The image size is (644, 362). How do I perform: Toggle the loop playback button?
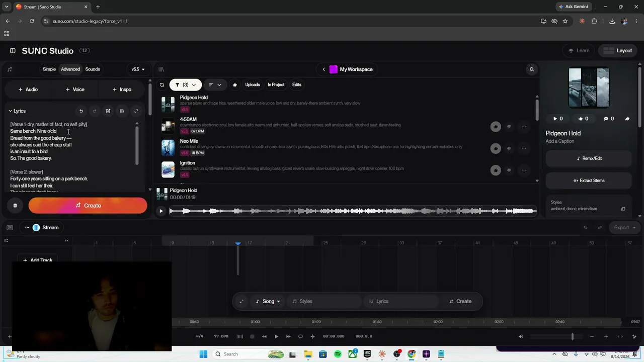point(300,336)
